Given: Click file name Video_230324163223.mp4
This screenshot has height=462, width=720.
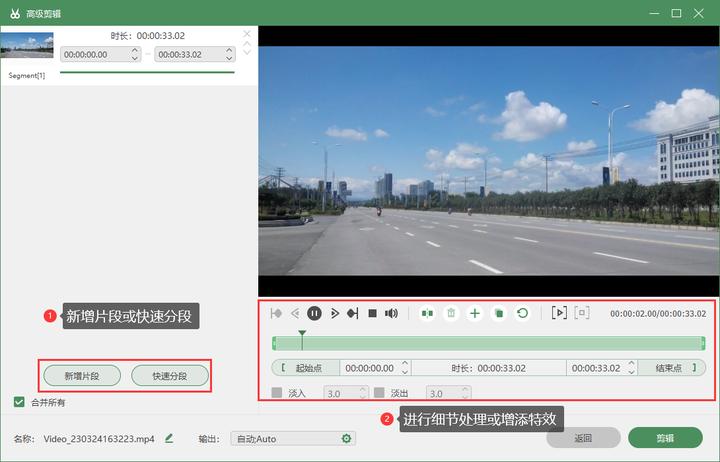Looking at the screenshot, I should (99, 439).
